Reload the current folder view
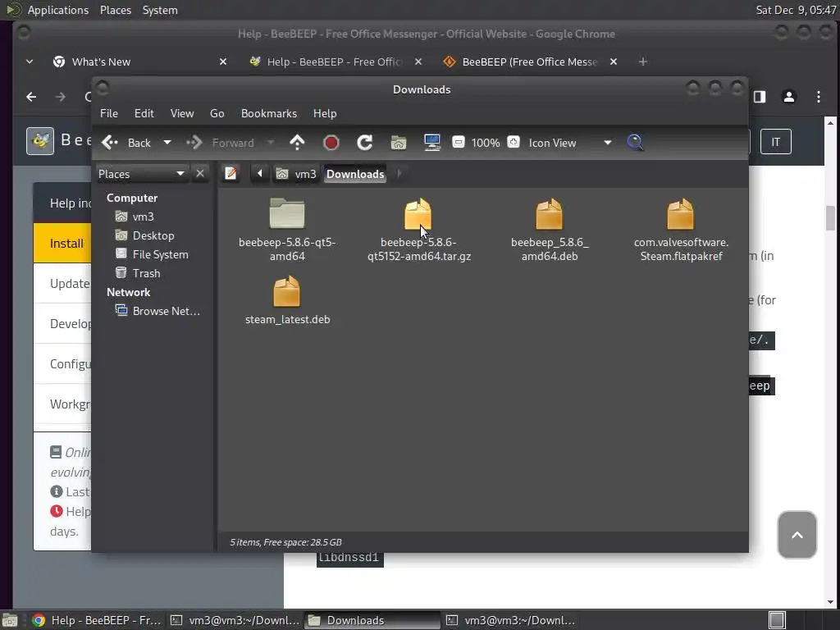Screen dimensions: 840x630 point(365,143)
